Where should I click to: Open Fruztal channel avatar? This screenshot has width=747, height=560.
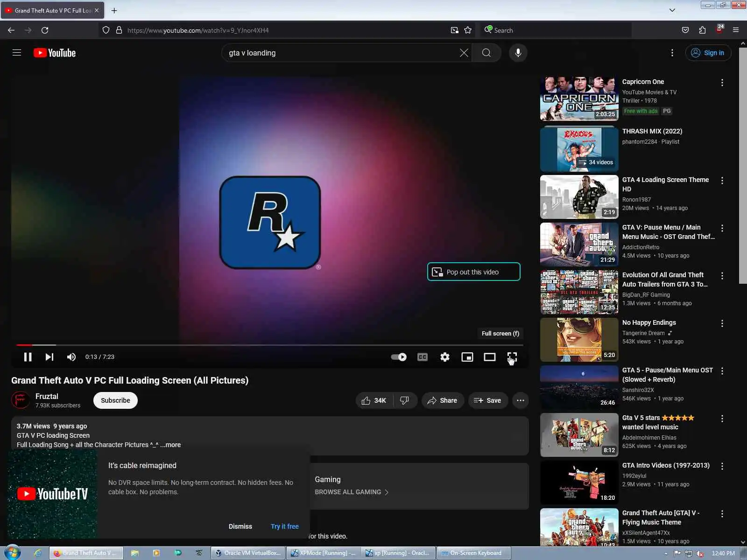point(20,400)
